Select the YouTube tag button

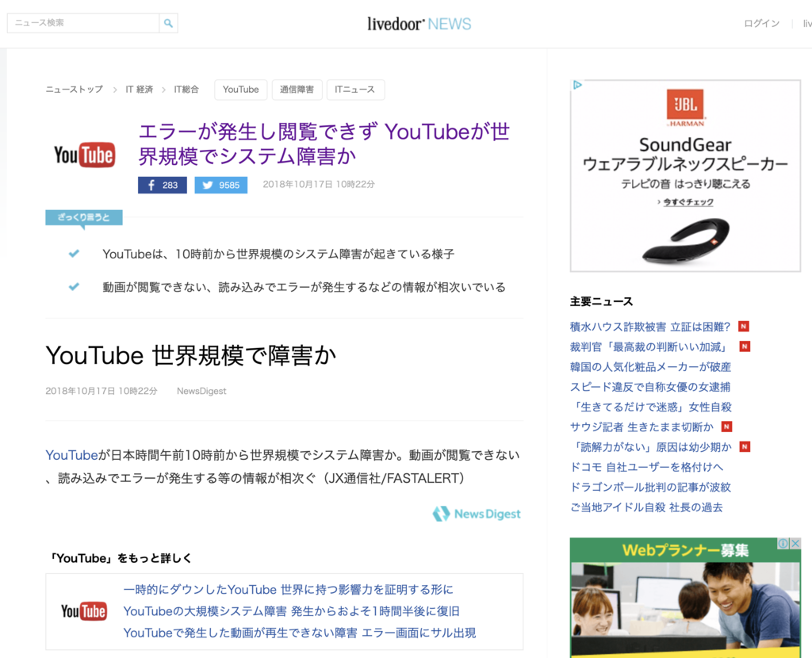pos(241,90)
